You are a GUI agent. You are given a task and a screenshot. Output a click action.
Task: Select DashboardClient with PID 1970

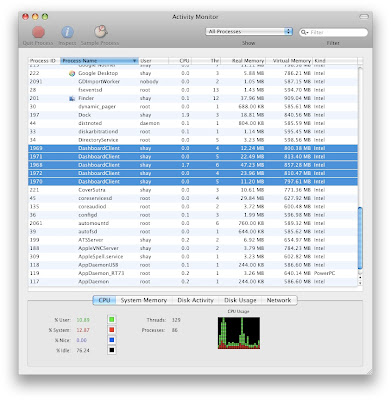(193, 182)
